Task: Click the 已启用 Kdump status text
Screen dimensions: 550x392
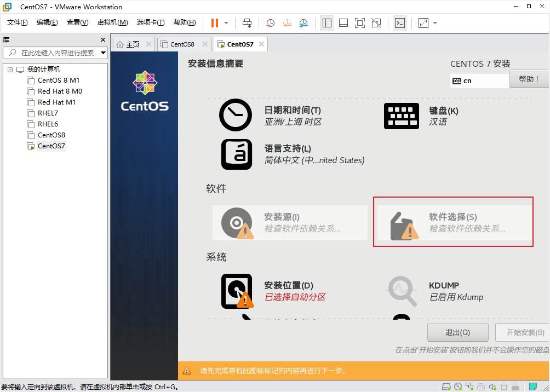Action: click(456, 297)
